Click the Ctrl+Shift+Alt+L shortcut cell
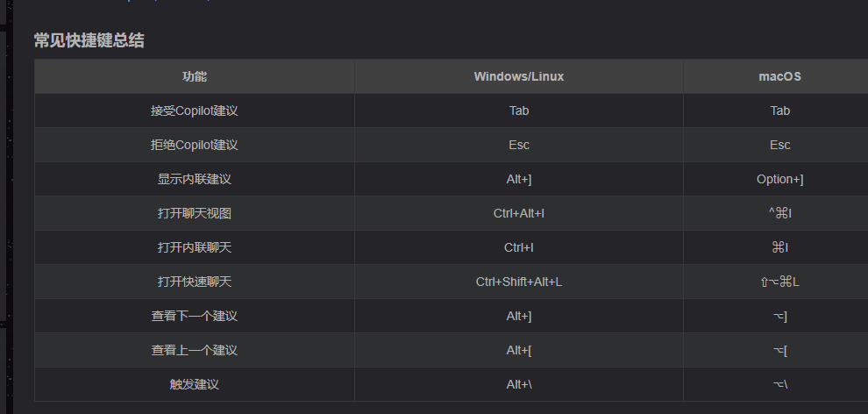The height and width of the screenshot is (414, 868). (x=519, y=282)
